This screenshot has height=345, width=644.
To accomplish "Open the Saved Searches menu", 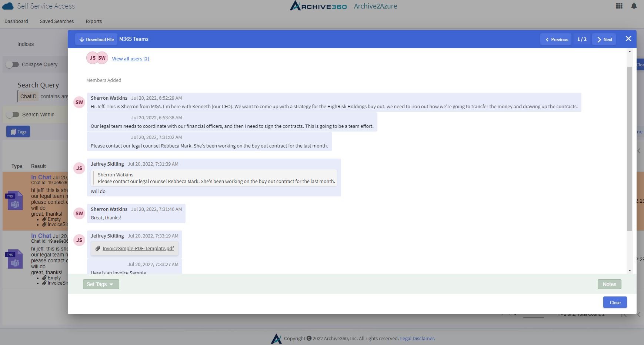I will (x=57, y=21).
